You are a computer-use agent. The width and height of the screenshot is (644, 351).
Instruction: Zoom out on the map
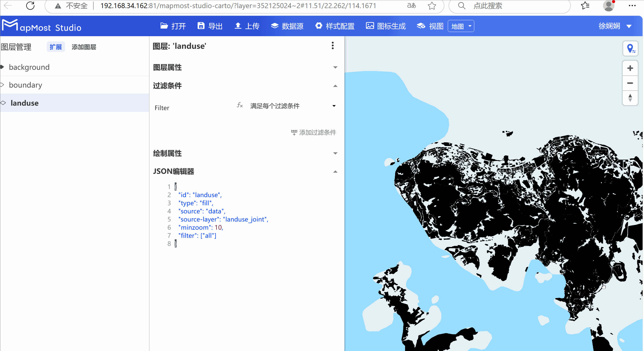click(x=630, y=83)
